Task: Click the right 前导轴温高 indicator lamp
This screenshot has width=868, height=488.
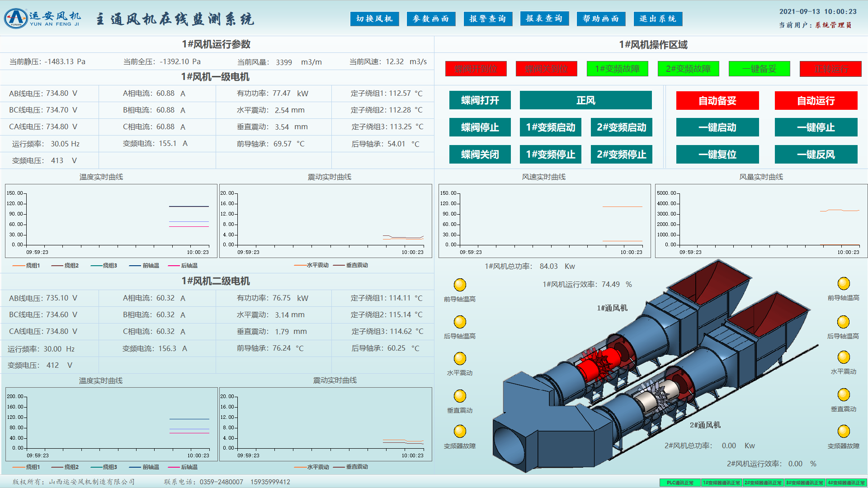Action: (x=844, y=283)
